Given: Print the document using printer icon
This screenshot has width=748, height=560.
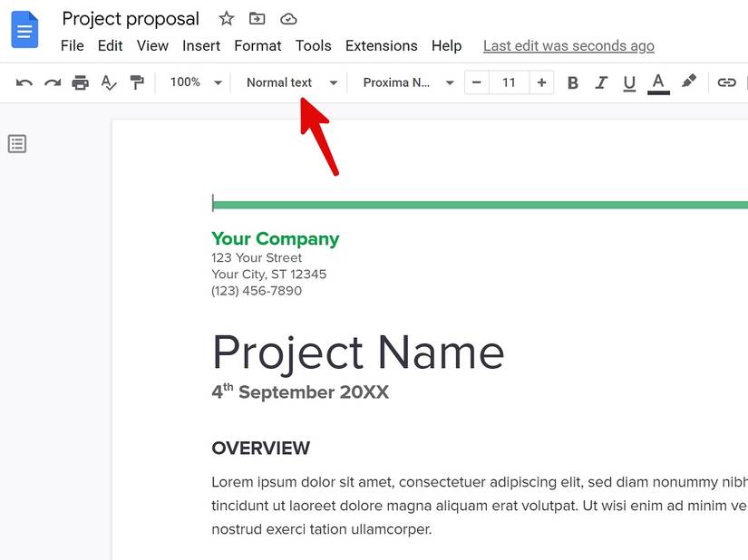Looking at the screenshot, I should [x=81, y=82].
